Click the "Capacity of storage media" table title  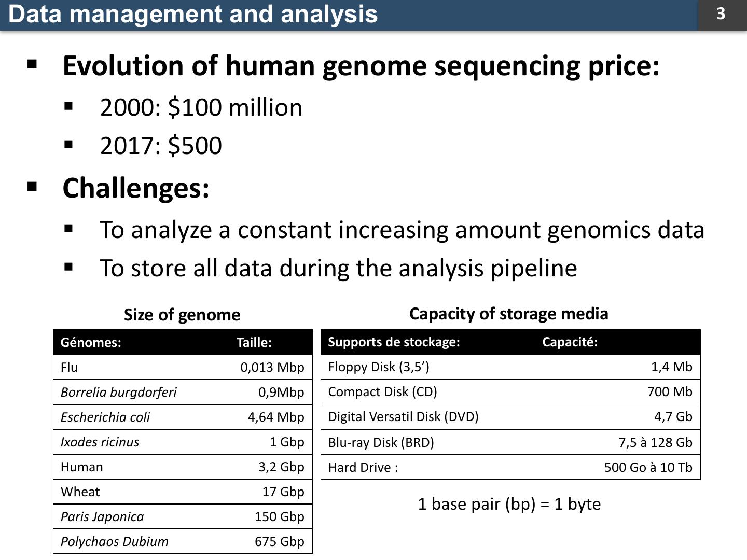tap(508, 314)
